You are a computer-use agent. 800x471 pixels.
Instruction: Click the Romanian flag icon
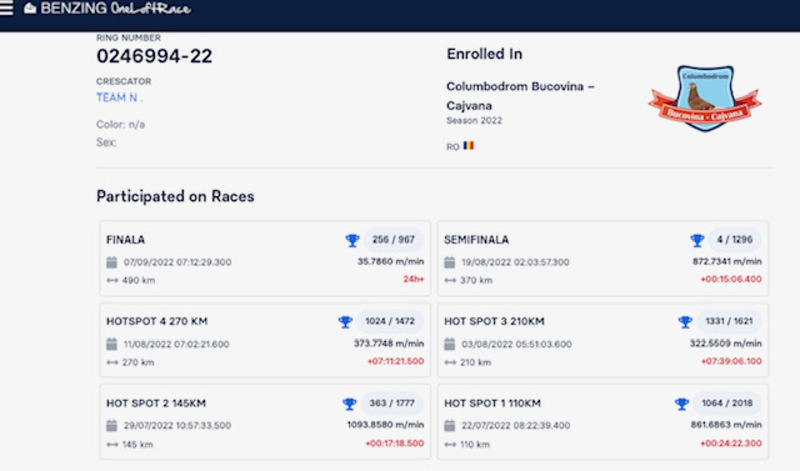(468, 145)
